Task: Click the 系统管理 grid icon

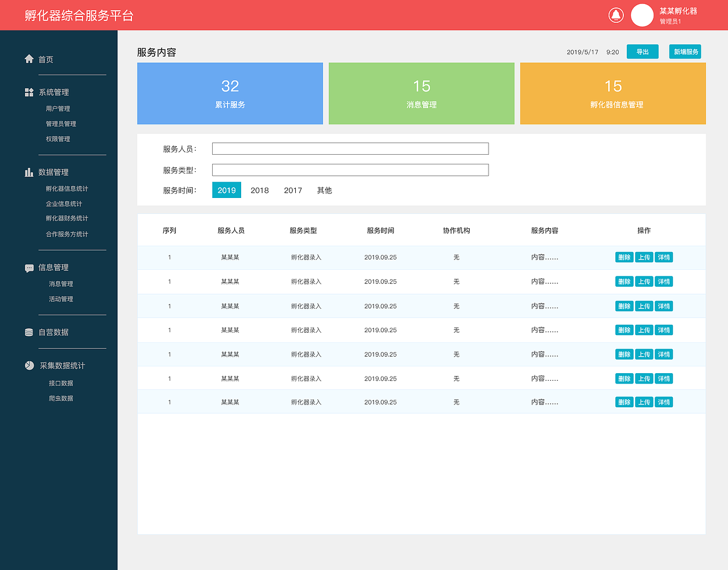Action: 29,92
